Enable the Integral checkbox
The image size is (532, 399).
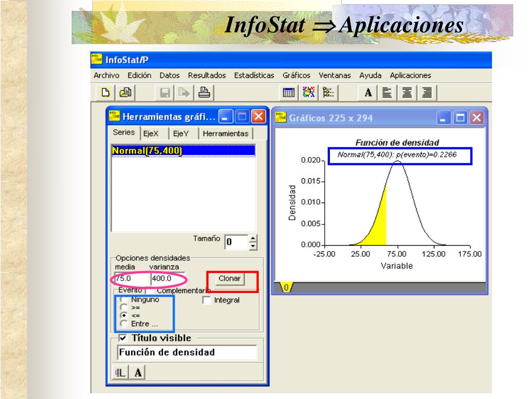click(x=206, y=300)
